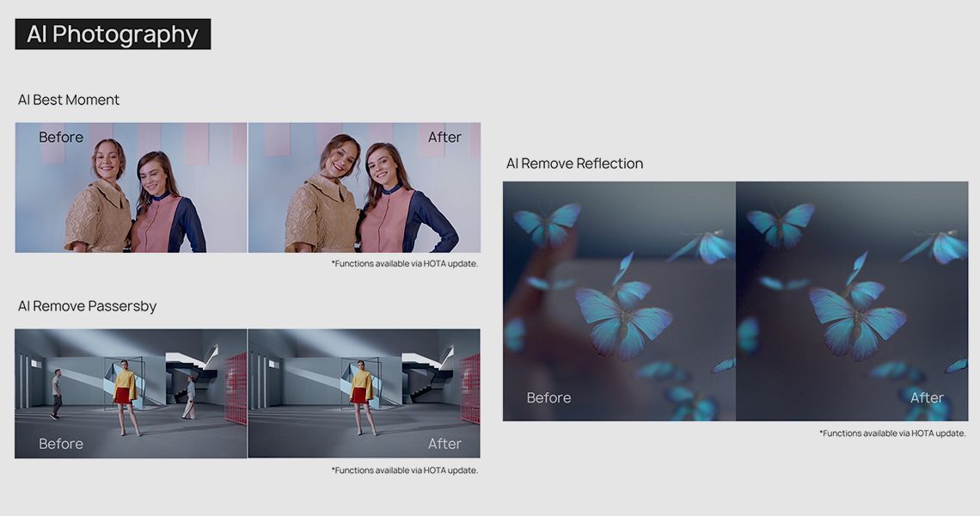
Task: Click the After label on Passersby image
Action: [x=444, y=444]
